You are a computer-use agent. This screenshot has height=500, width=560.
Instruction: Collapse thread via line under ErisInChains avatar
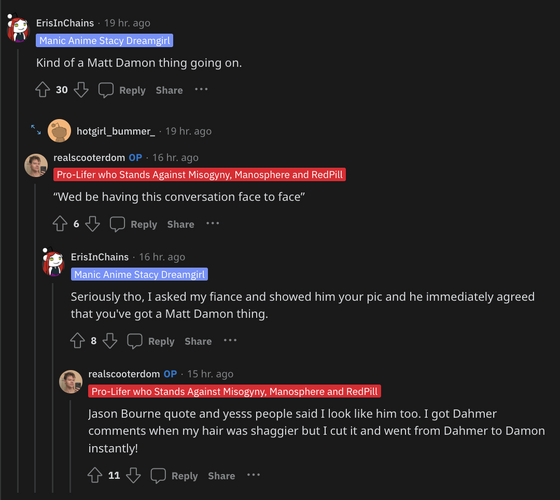(x=18, y=268)
